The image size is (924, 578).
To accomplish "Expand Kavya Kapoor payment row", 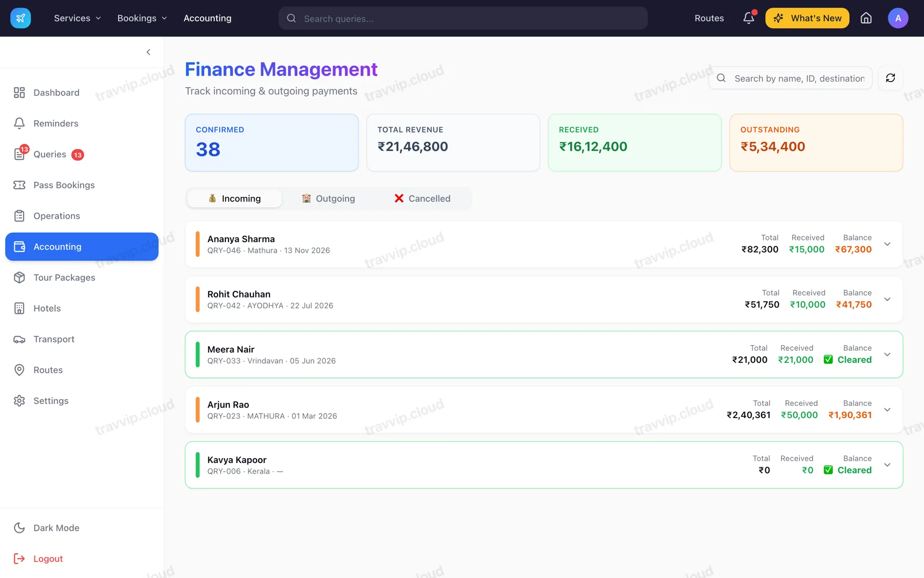I will coord(887,465).
